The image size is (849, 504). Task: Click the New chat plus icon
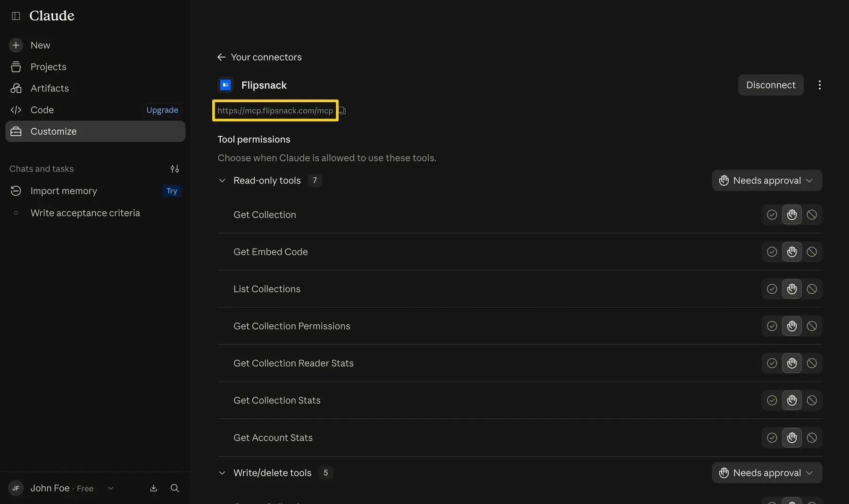point(16,45)
